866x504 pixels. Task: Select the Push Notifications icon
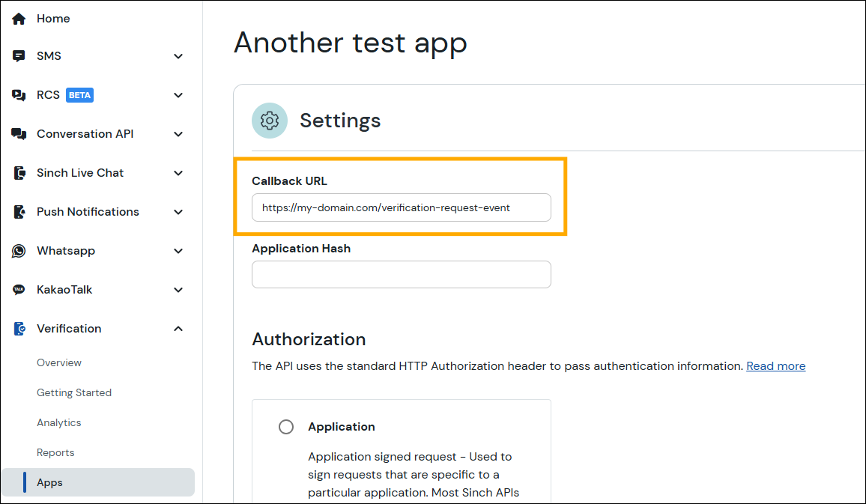click(x=18, y=211)
